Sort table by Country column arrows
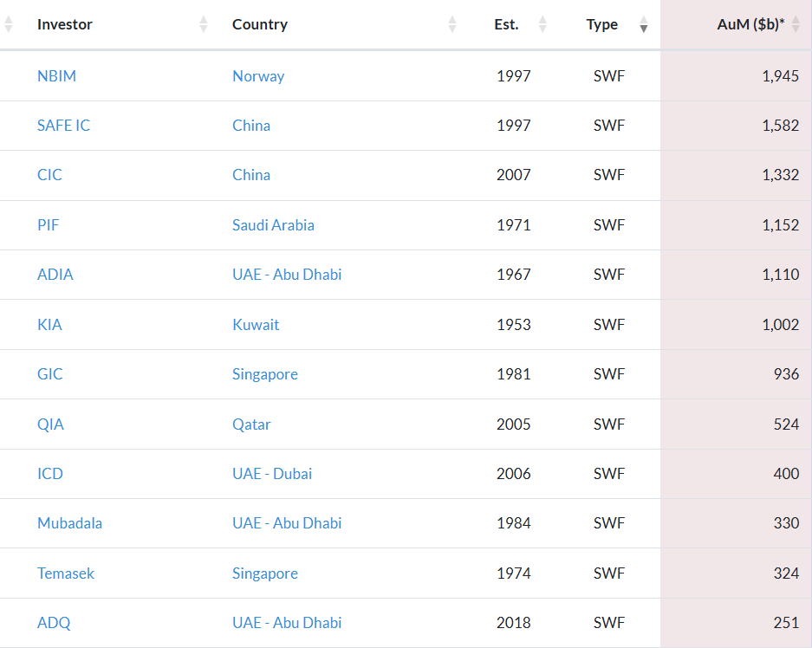This screenshot has width=812, height=648. pos(452,24)
